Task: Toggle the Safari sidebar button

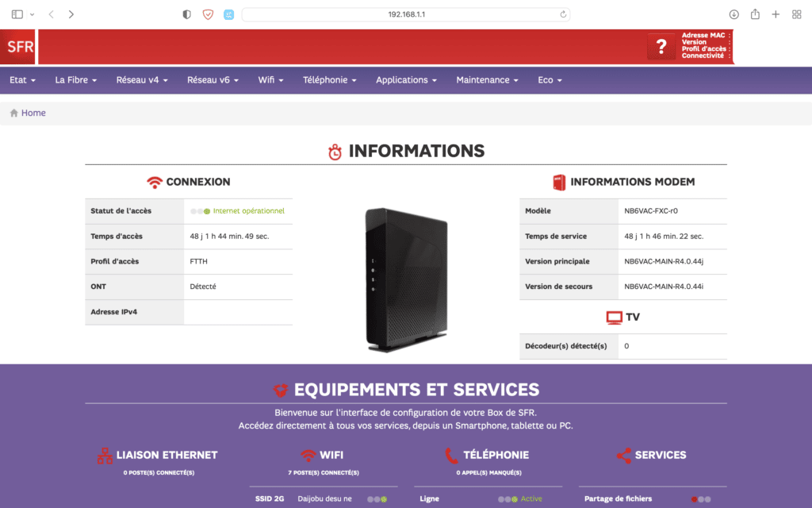Action: click(x=17, y=14)
